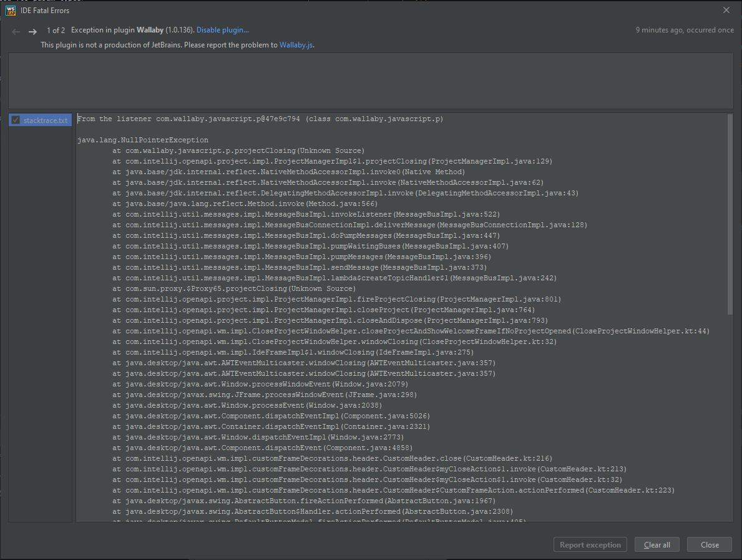The width and height of the screenshot is (742, 560).
Task: Click the closeProjectAndShowWelcomeFrameIfNoProjectOpened stack line
Action: coord(411,331)
